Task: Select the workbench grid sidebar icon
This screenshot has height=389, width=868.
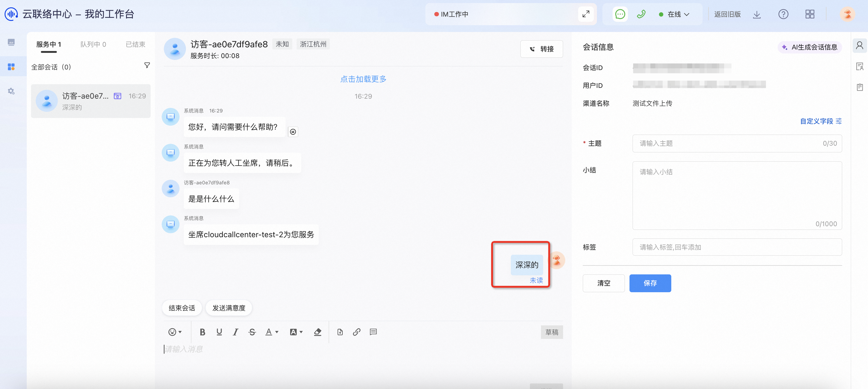Action: click(x=11, y=67)
